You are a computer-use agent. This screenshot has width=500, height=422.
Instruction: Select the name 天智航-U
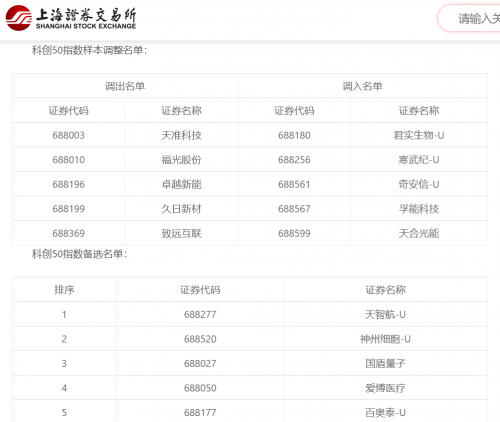coord(385,314)
